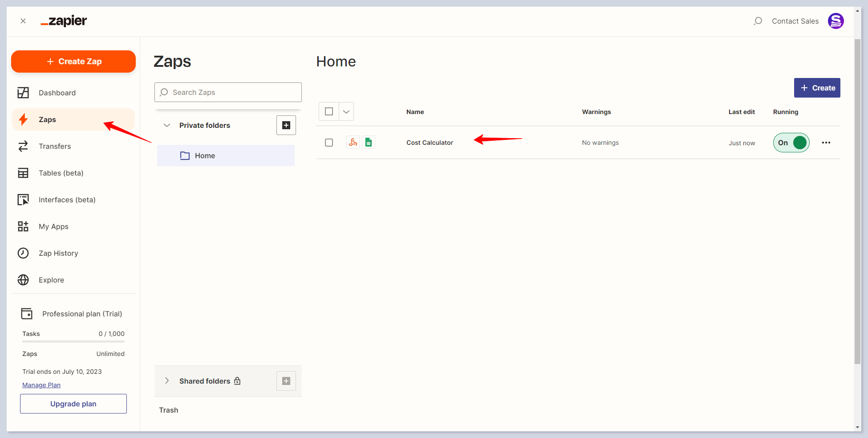Image resolution: width=868 pixels, height=438 pixels.
Task: Open Transfers from the sidebar
Action: pyautogui.click(x=55, y=146)
